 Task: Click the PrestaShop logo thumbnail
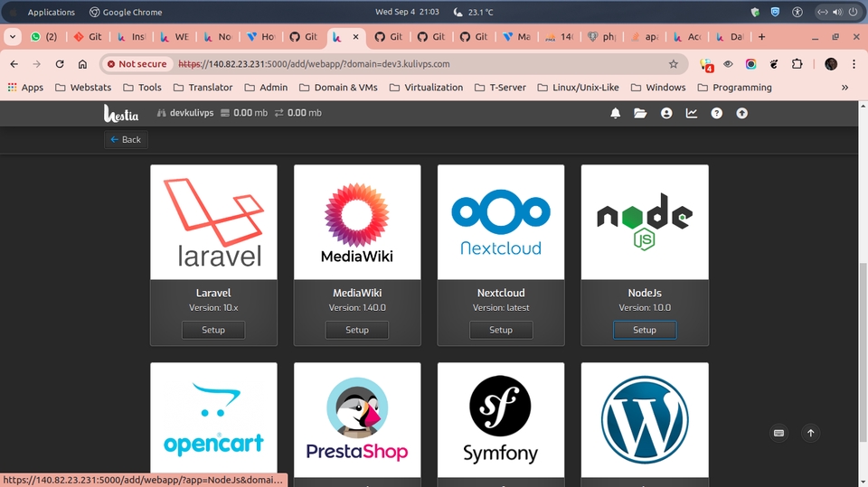pos(357,420)
